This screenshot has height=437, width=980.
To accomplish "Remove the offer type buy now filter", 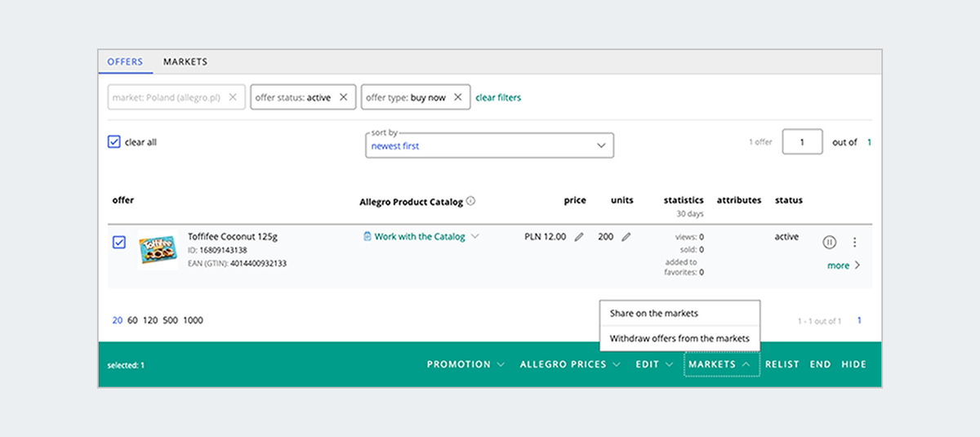I will pos(457,97).
